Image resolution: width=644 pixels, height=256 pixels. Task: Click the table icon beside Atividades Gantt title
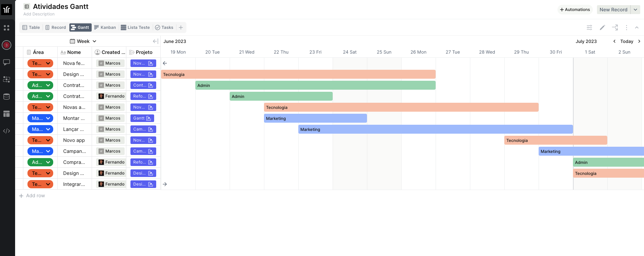pos(27,7)
